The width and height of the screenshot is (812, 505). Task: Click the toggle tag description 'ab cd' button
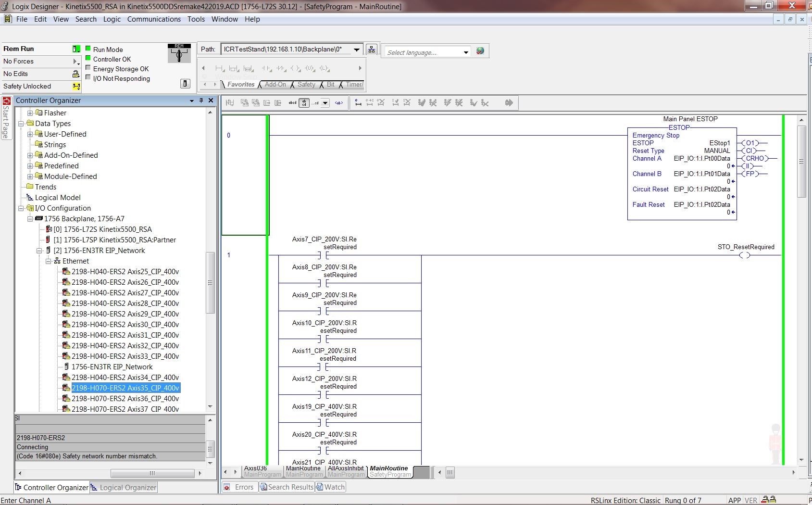click(x=304, y=102)
